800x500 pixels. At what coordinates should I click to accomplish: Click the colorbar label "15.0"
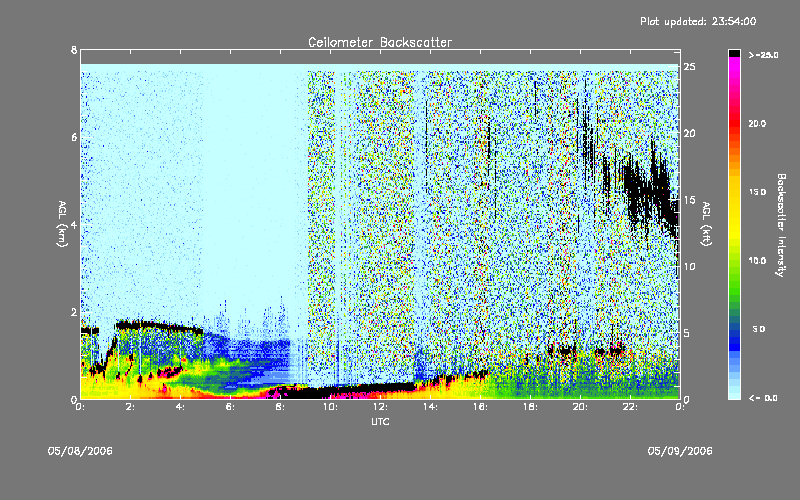coord(757,192)
